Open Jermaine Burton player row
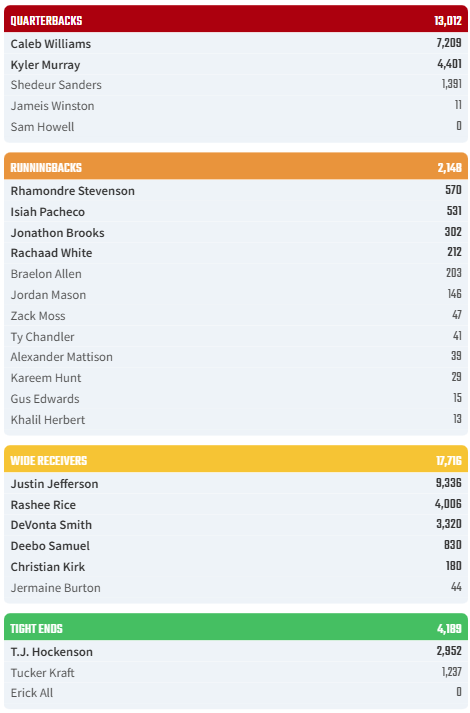 (235, 587)
